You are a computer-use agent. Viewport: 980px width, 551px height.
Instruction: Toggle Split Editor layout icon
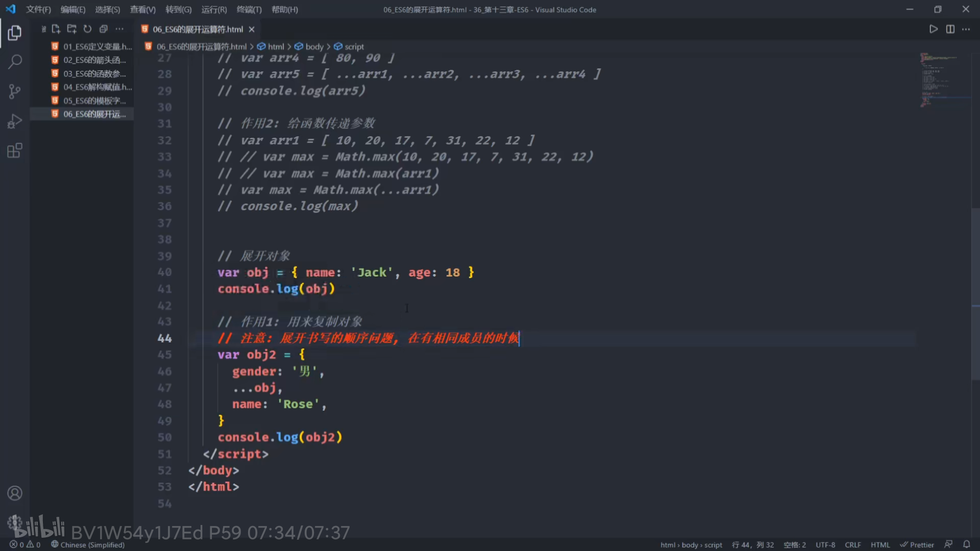[x=950, y=29]
